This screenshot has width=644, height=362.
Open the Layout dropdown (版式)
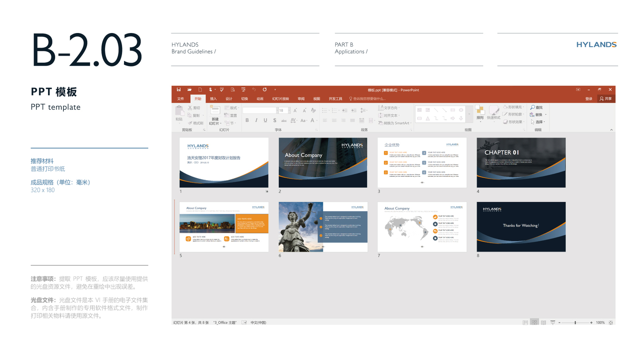[231, 108]
